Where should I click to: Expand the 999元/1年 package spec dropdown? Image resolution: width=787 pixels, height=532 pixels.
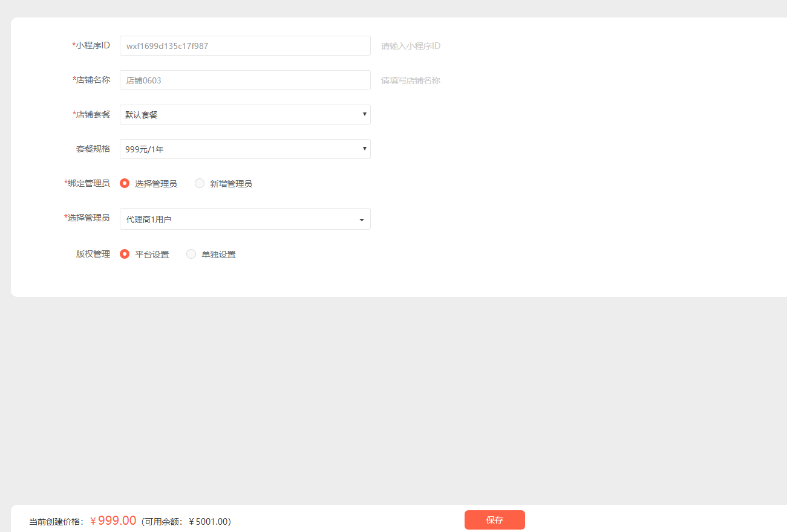(x=242, y=149)
